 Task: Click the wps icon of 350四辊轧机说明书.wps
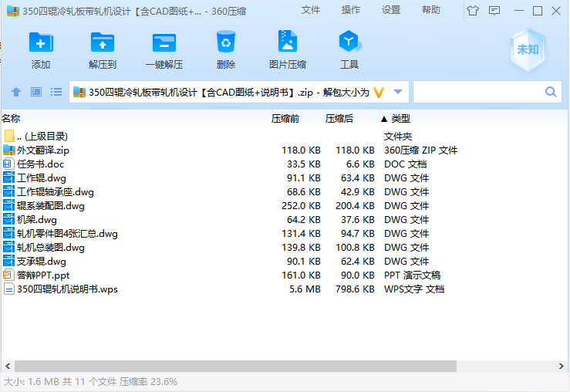pyautogui.click(x=9, y=289)
